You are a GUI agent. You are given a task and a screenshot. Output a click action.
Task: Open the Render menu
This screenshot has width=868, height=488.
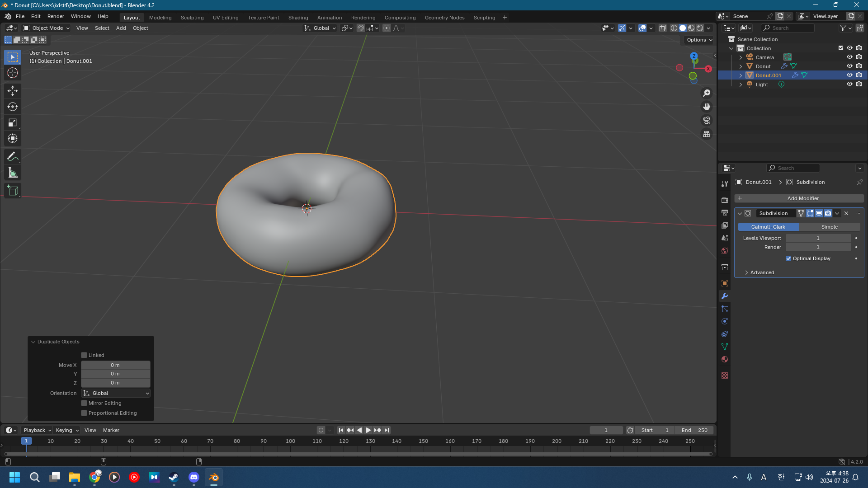(x=56, y=16)
